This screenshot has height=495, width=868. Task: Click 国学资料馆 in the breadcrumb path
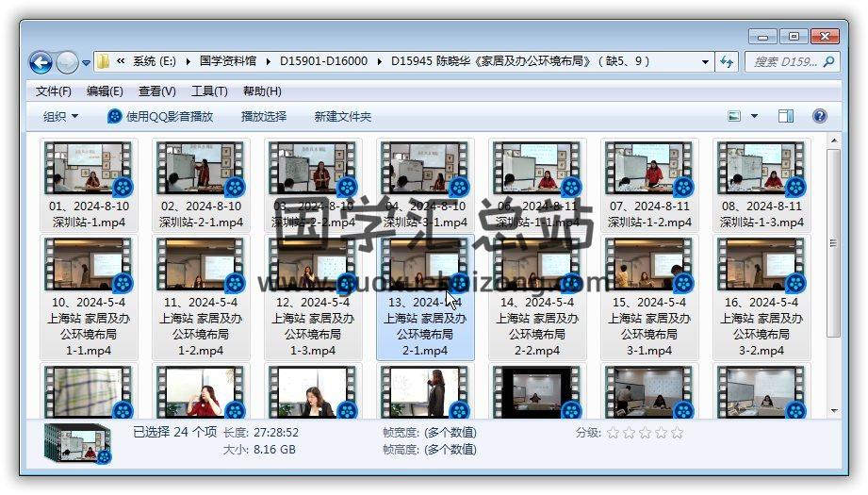[x=227, y=61]
